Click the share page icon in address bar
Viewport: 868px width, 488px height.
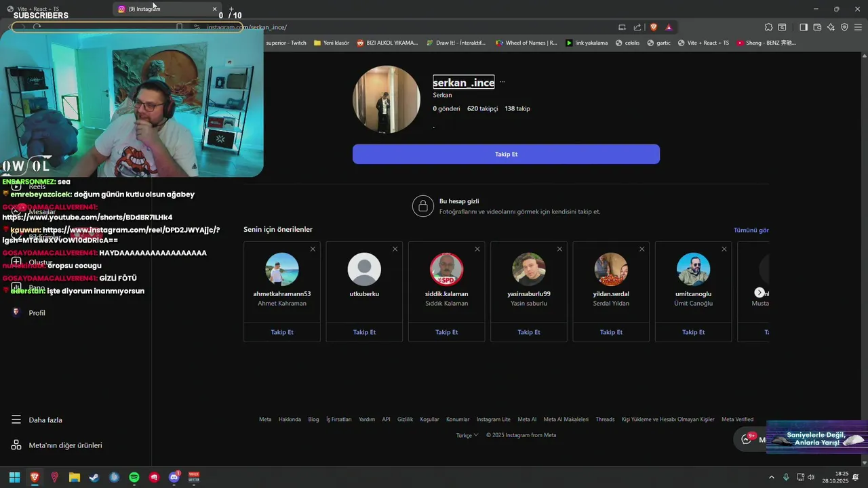click(637, 27)
